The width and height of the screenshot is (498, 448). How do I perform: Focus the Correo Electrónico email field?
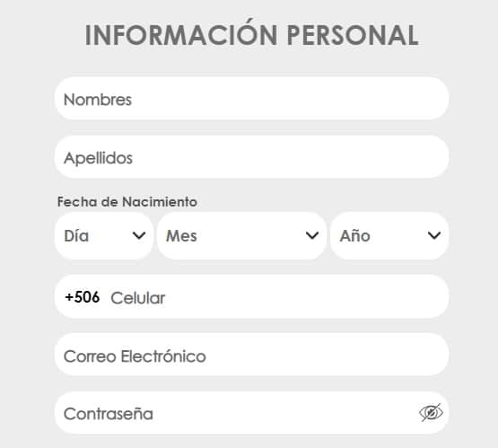point(252,355)
